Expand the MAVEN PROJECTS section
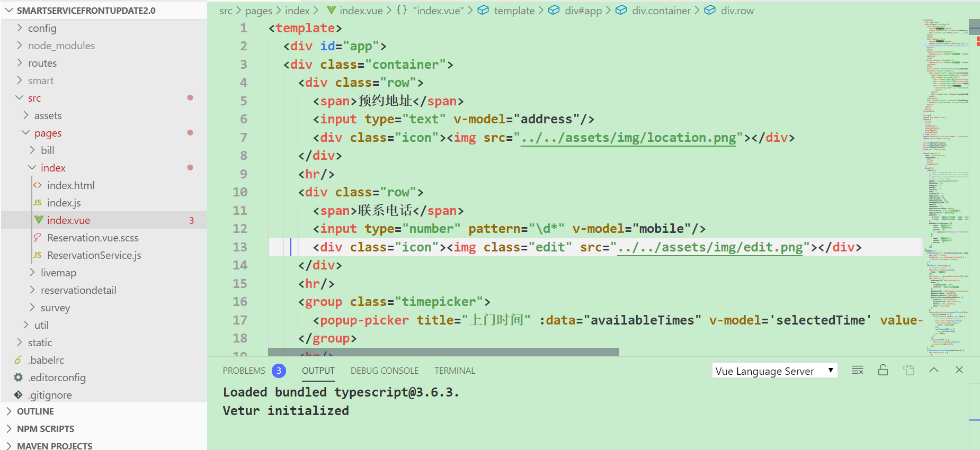The width and height of the screenshot is (980, 450). point(104,445)
